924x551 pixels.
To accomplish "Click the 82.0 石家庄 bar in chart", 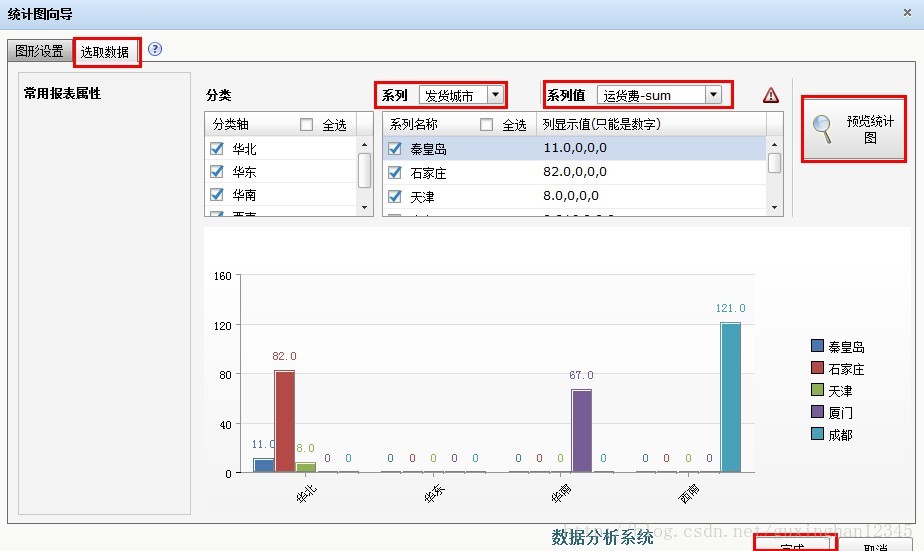I will click(x=285, y=421).
